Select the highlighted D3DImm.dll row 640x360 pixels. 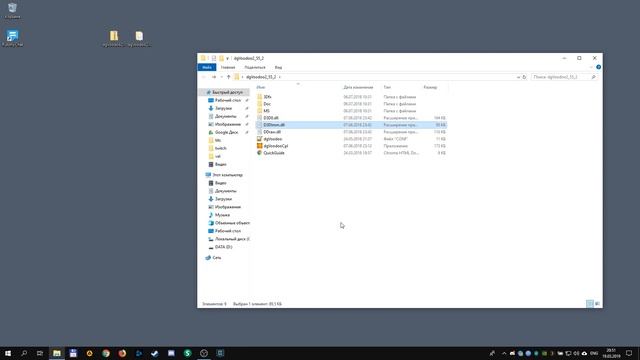tap(351, 125)
